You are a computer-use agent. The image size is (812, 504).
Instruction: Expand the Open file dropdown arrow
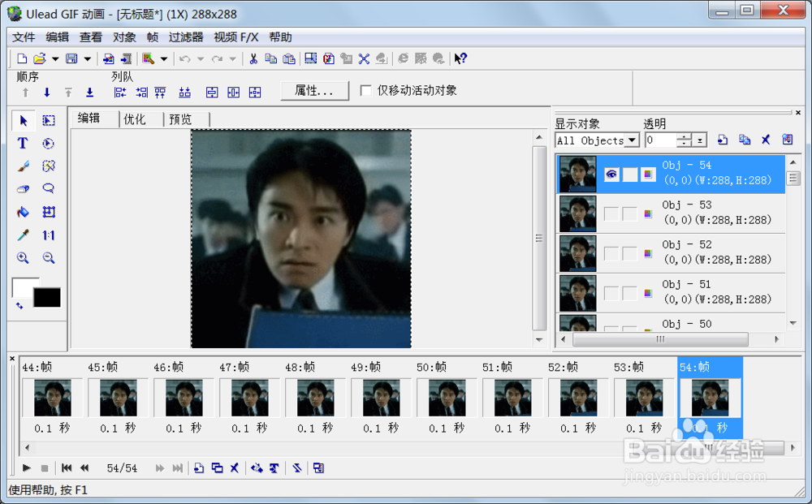[x=55, y=59]
